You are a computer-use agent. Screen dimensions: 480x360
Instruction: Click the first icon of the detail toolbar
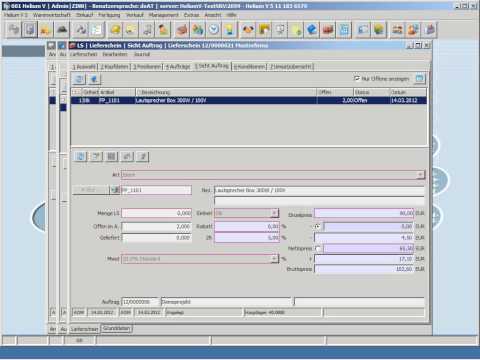(80, 156)
